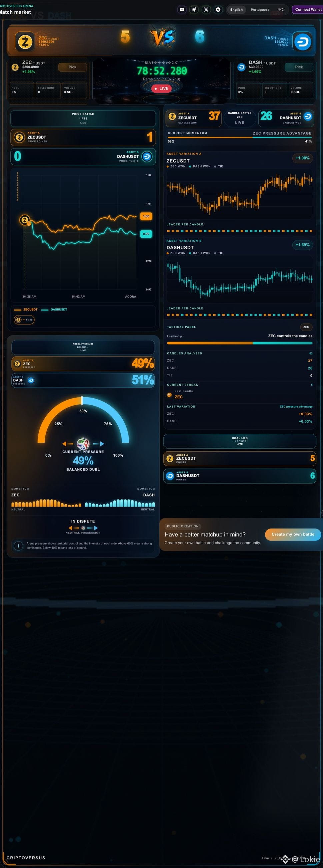Click the CRIPTOVERSUS footer logo text
The width and height of the screenshot is (323, 868).
point(26,858)
